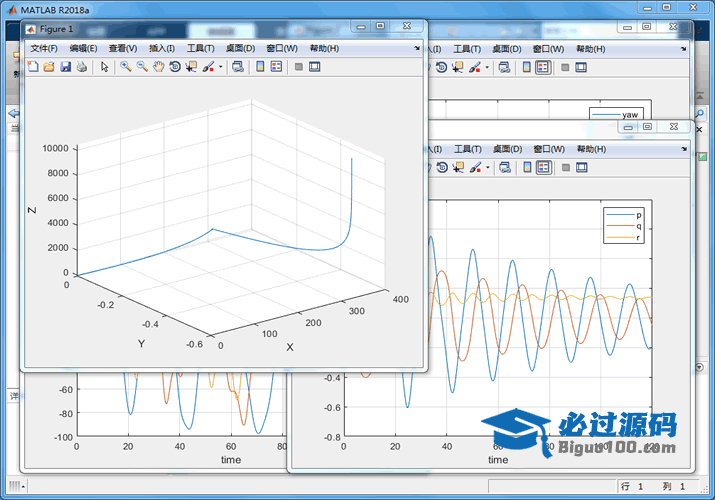The image size is (715, 500).
Task: Open 帮助(H) menu in Figure 1
Action: [x=324, y=48]
